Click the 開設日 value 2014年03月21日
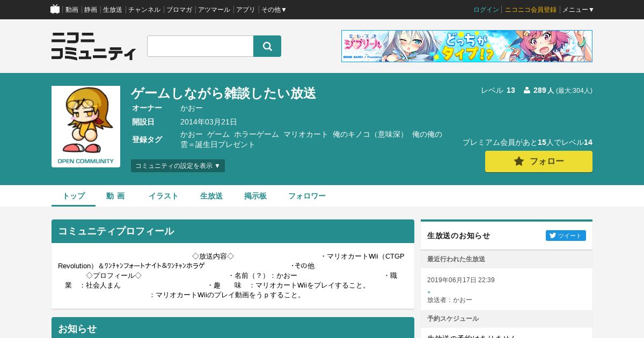 click(x=209, y=122)
